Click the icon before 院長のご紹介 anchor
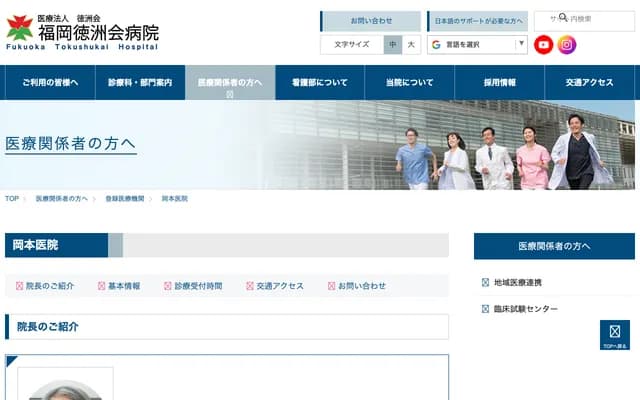Viewport: 640px width, 400px height. coord(19,286)
